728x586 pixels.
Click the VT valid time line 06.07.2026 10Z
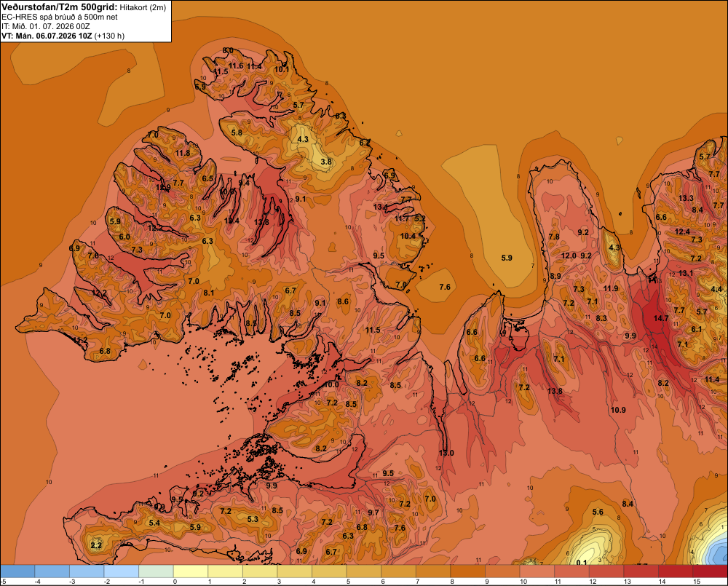click(x=63, y=36)
